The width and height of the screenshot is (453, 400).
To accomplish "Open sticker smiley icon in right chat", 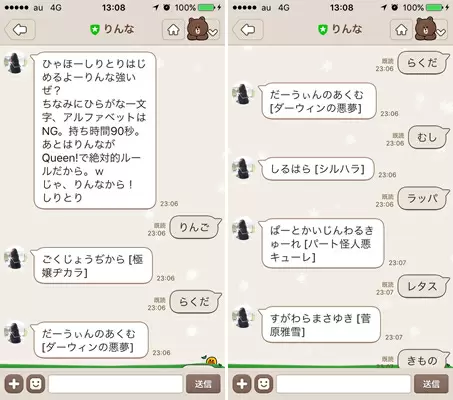I will click(x=264, y=384).
